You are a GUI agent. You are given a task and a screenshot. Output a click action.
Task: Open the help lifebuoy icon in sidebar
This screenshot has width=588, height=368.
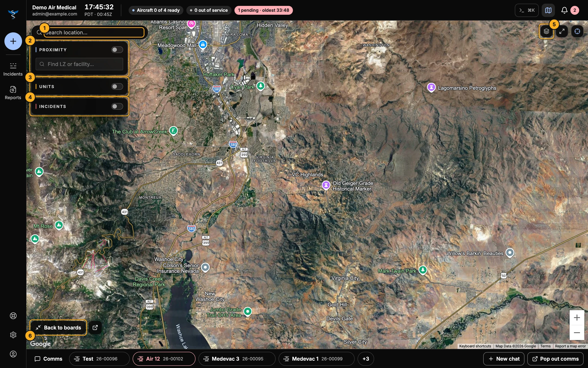pos(13,316)
